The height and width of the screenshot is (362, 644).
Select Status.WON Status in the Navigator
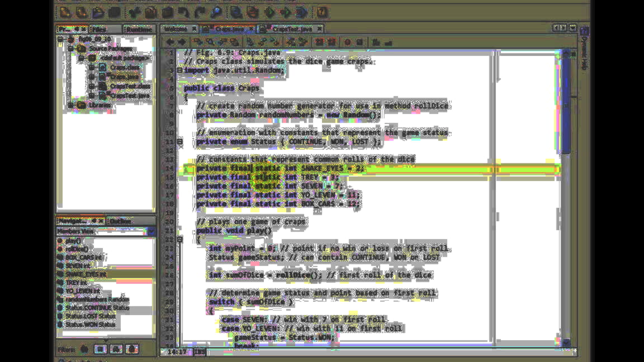click(91, 324)
